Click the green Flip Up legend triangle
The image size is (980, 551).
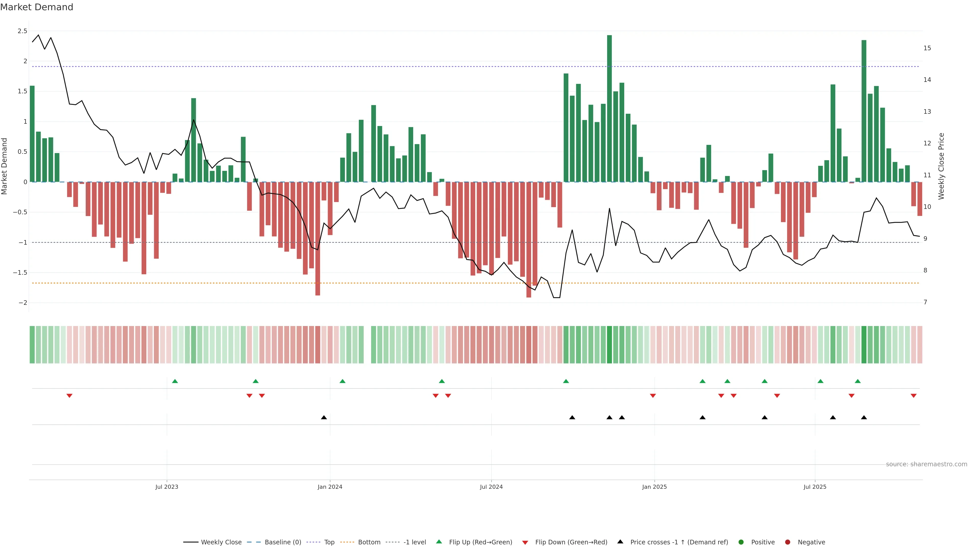point(439,542)
